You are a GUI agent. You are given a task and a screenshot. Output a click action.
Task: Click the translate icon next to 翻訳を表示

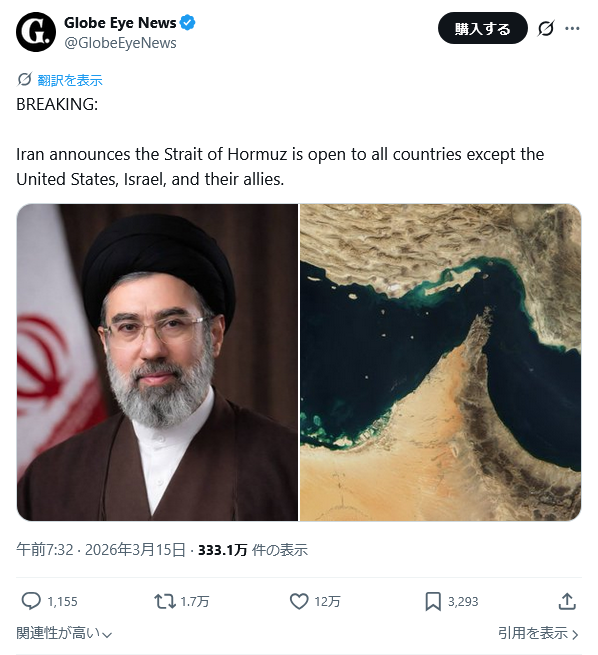[x=24, y=79]
